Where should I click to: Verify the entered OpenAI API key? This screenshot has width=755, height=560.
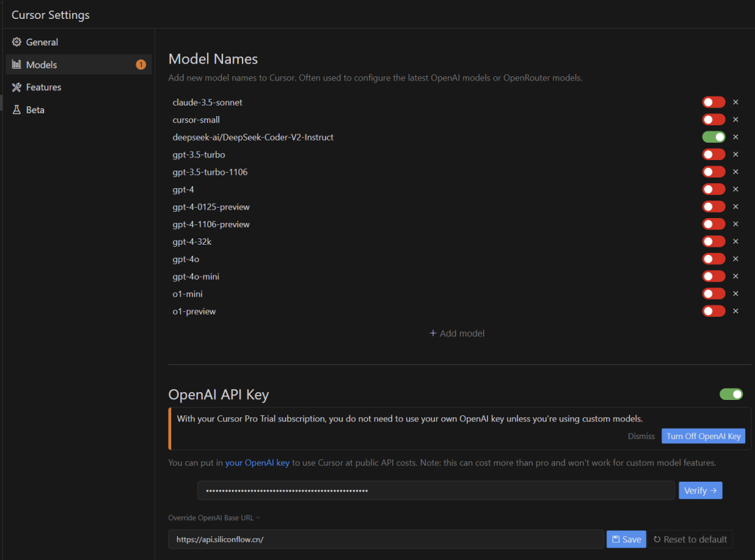700,491
